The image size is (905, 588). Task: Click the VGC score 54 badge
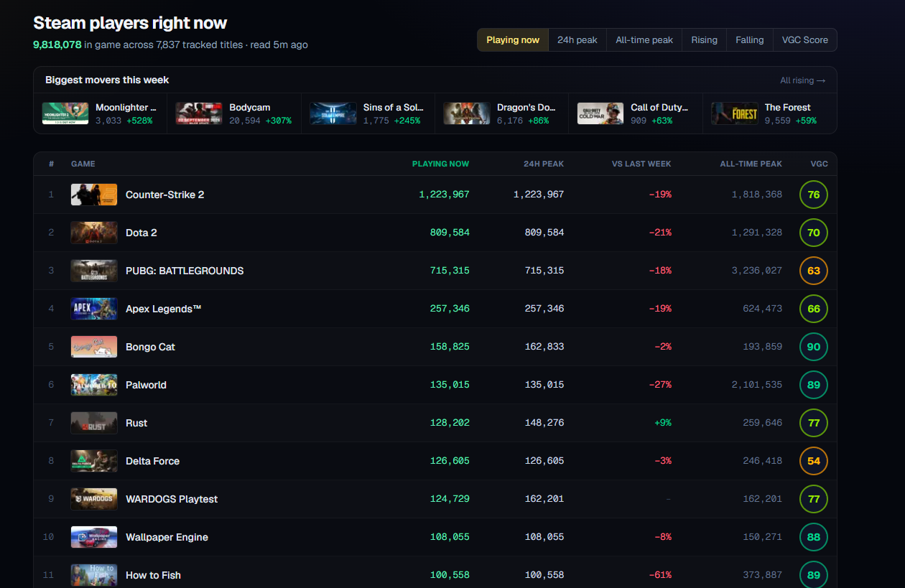point(814,461)
